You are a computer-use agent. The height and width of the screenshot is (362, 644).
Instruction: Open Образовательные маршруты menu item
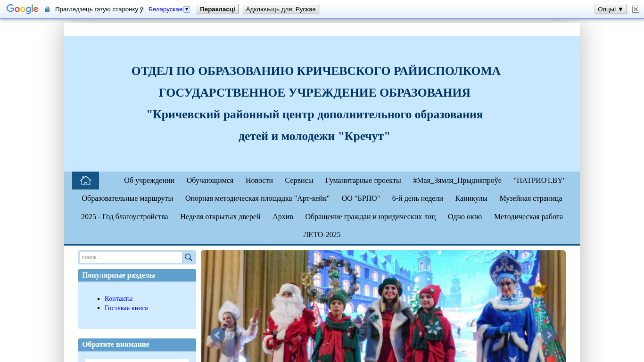tap(127, 198)
